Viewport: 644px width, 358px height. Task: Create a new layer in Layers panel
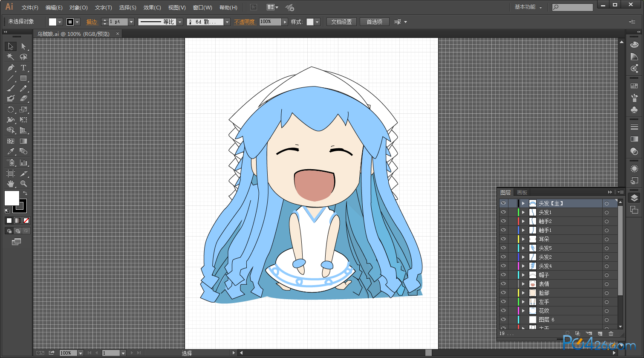pyautogui.click(x=600, y=333)
